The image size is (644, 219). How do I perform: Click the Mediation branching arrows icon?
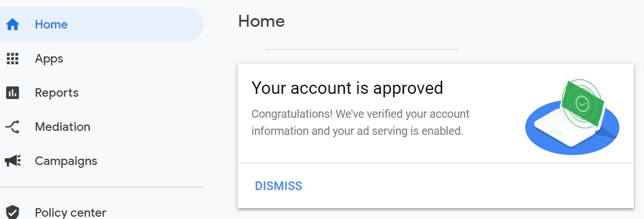pyautogui.click(x=13, y=126)
